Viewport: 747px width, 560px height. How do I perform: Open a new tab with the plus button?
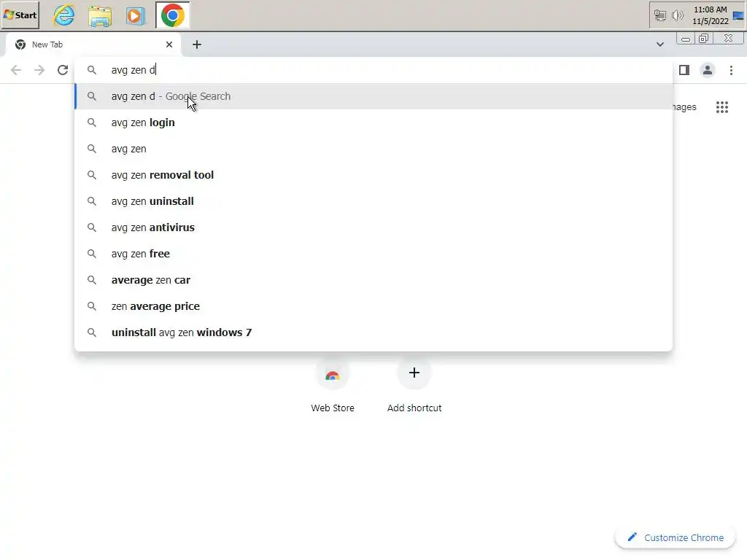point(197,44)
